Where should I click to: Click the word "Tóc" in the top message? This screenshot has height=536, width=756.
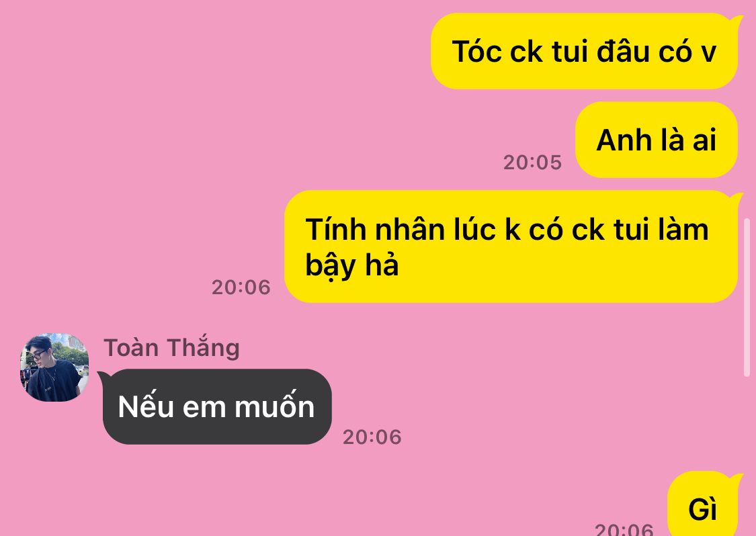click(x=477, y=51)
